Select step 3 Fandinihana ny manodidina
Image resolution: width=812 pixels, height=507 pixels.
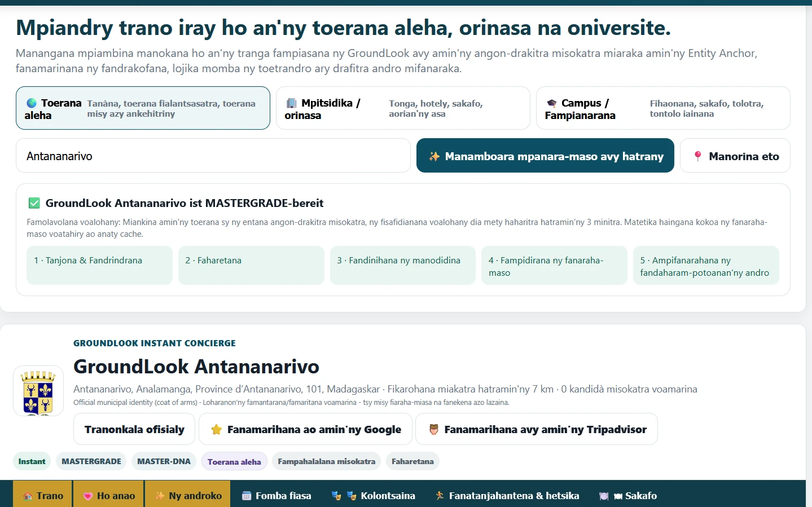point(403,265)
